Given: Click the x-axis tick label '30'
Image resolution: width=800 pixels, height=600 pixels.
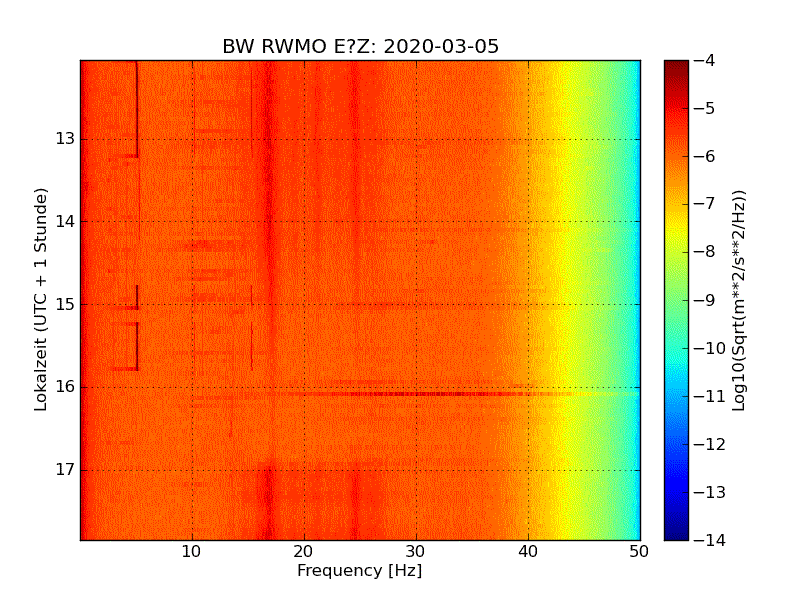Looking at the screenshot, I should 416,552.
